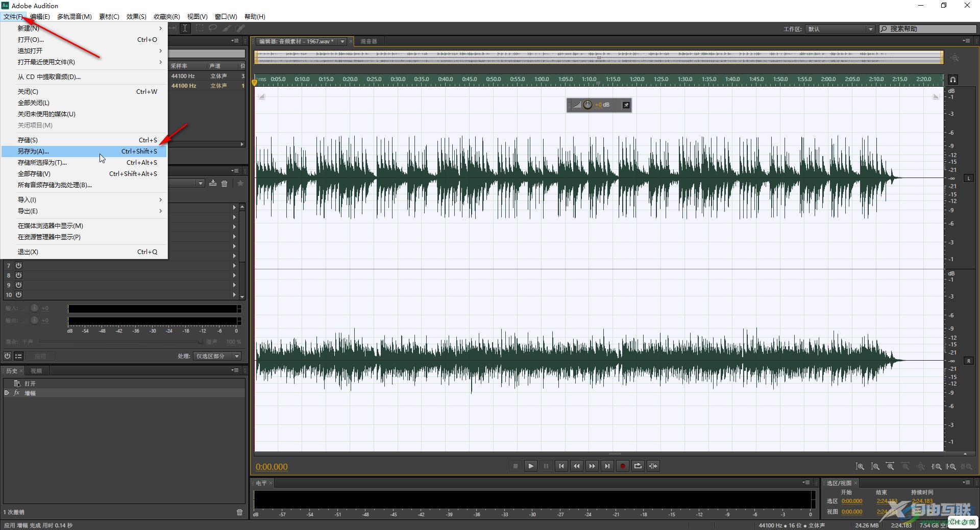The width and height of the screenshot is (980, 530).
Task: Pin the floating volume HUD
Action: click(x=626, y=105)
